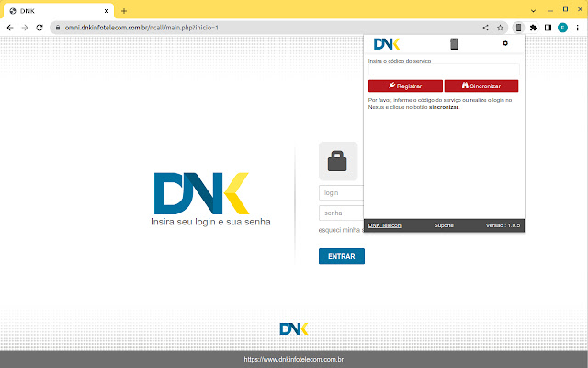Click the DNK phone extension icon in toolbar
This screenshot has width=588, height=368.
click(518, 28)
